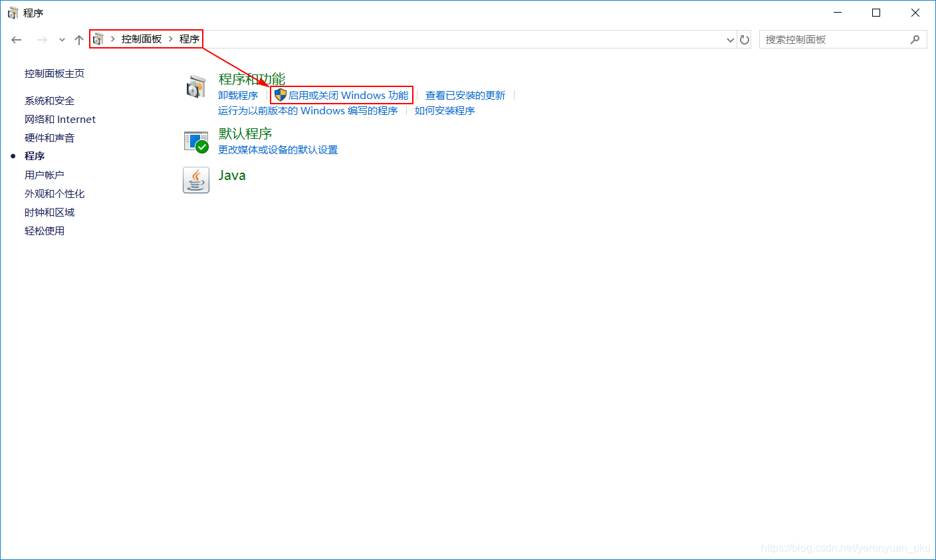Screen dimensions: 936x560
Task: Minimize the 程序 window
Action: click(x=838, y=13)
